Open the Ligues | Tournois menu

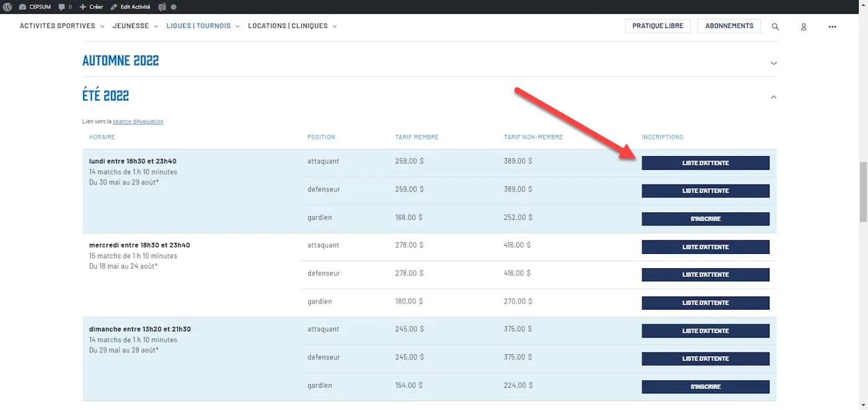tap(203, 26)
